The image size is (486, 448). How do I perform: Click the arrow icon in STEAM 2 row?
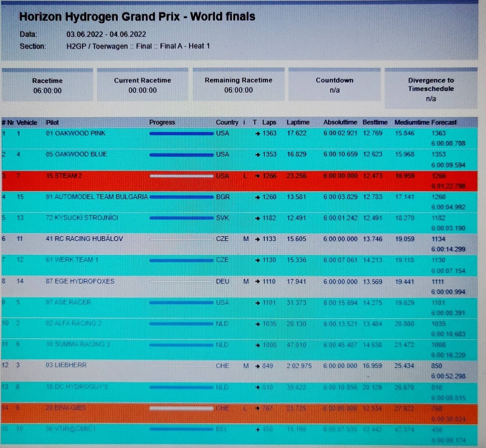click(x=258, y=176)
